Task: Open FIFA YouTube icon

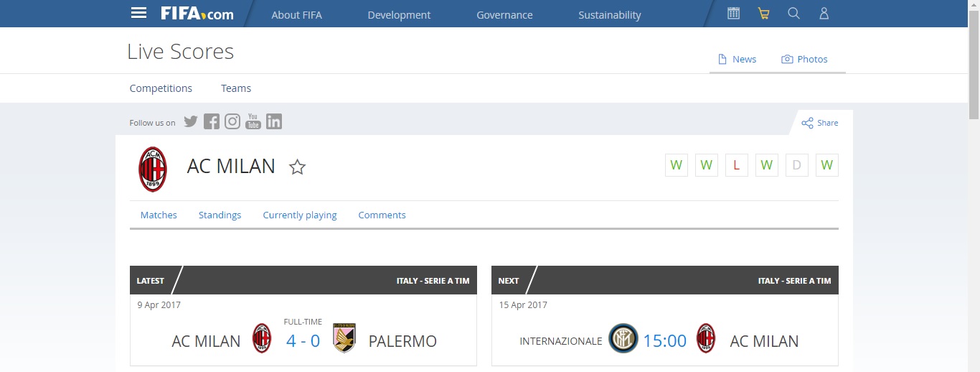Action: (x=253, y=121)
